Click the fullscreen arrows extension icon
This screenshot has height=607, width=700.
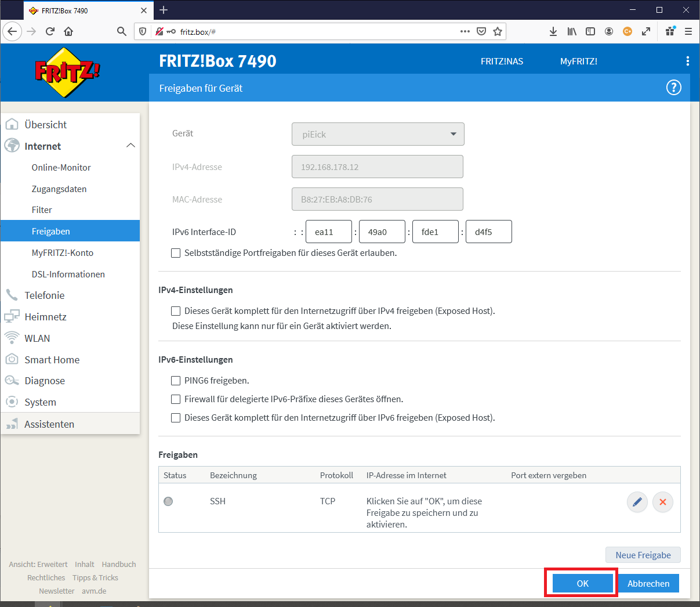point(646,31)
